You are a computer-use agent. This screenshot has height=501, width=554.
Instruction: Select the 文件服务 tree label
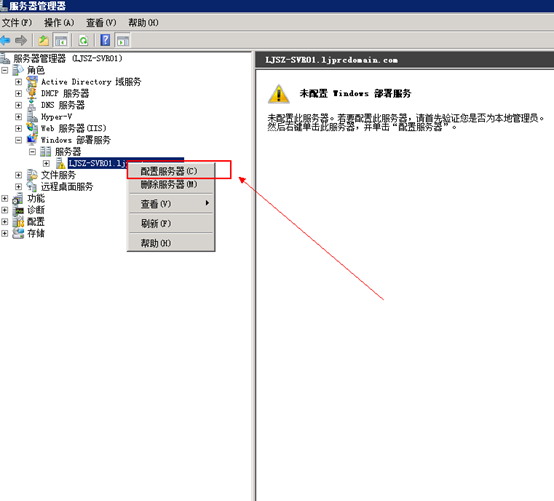(x=58, y=175)
